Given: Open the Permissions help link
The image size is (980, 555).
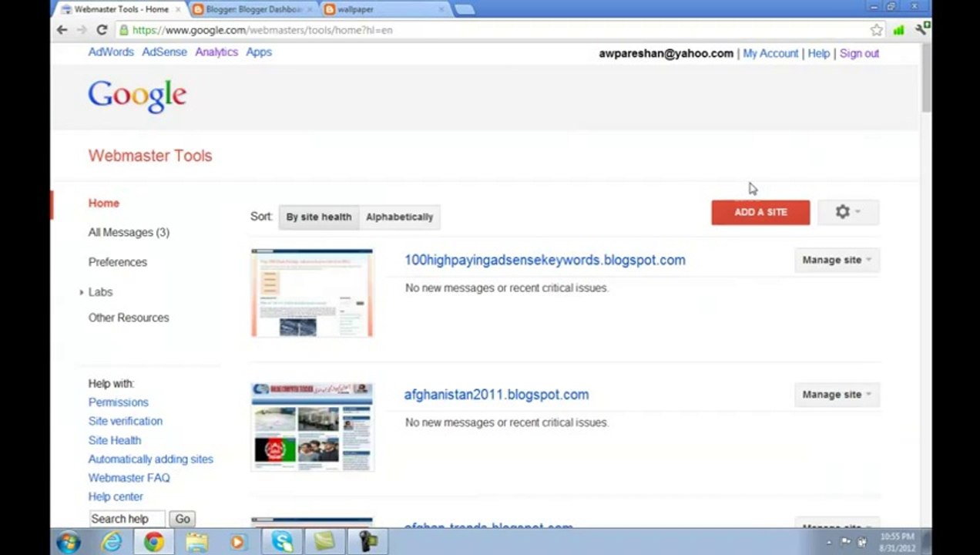Looking at the screenshot, I should click(118, 402).
